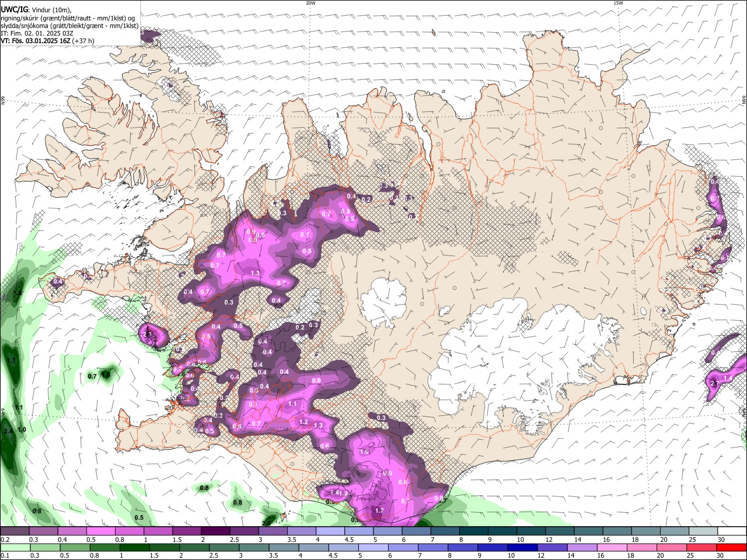Select the 'slydda/snjókoma (grátt/bleikt/grænt' description line
This screenshot has width=747, height=560.
[69, 26]
